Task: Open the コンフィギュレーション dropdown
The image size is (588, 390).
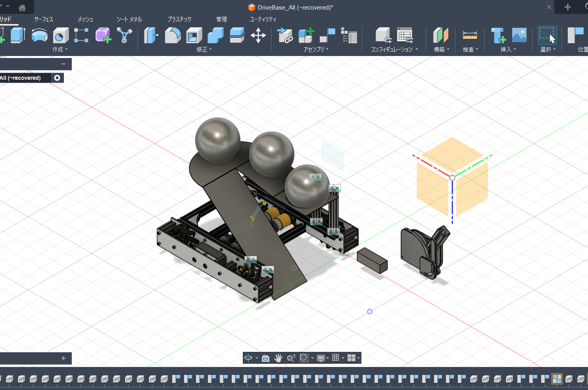Action: tap(394, 50)
